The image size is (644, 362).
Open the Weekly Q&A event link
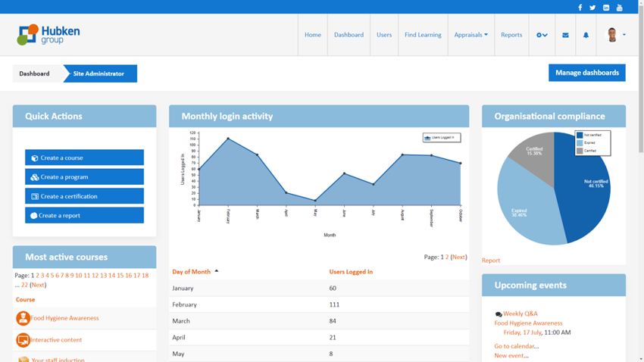[x=521, y=314]
